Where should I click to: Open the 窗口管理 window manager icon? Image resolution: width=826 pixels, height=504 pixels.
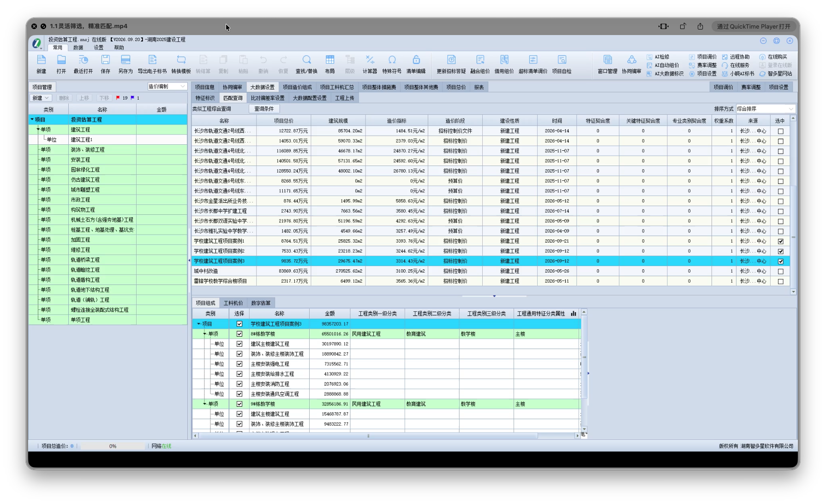coord(607,64)
